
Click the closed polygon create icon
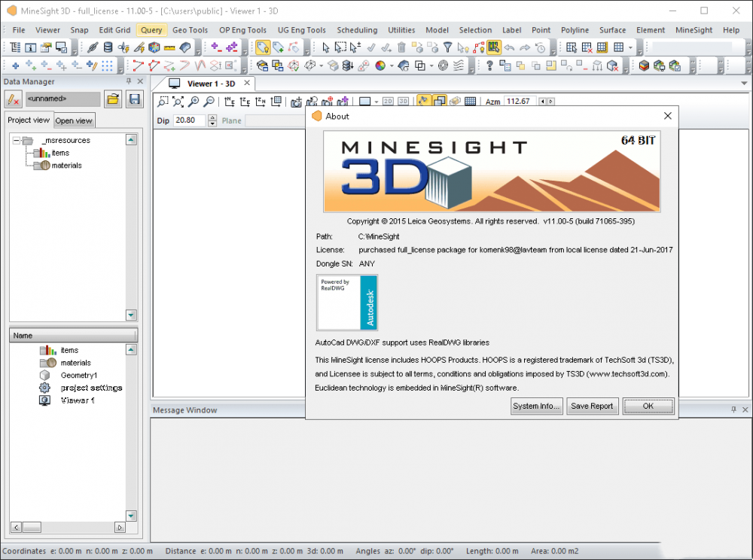click(x=154, y=65)
